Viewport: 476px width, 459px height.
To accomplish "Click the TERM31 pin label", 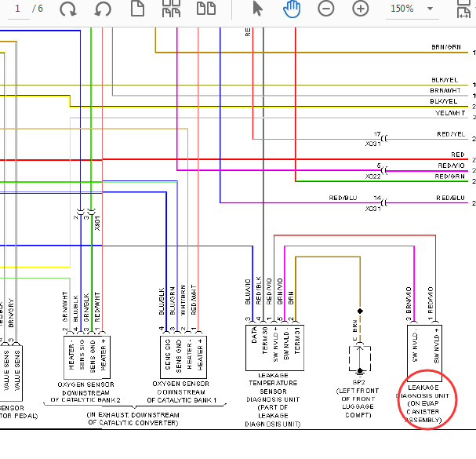I will (x=297, y=341).
